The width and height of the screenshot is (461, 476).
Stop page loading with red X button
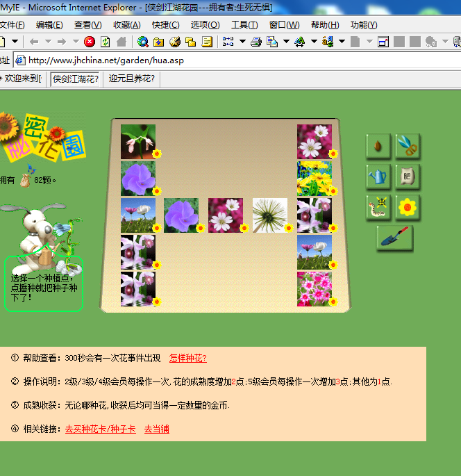click(90, 42)
